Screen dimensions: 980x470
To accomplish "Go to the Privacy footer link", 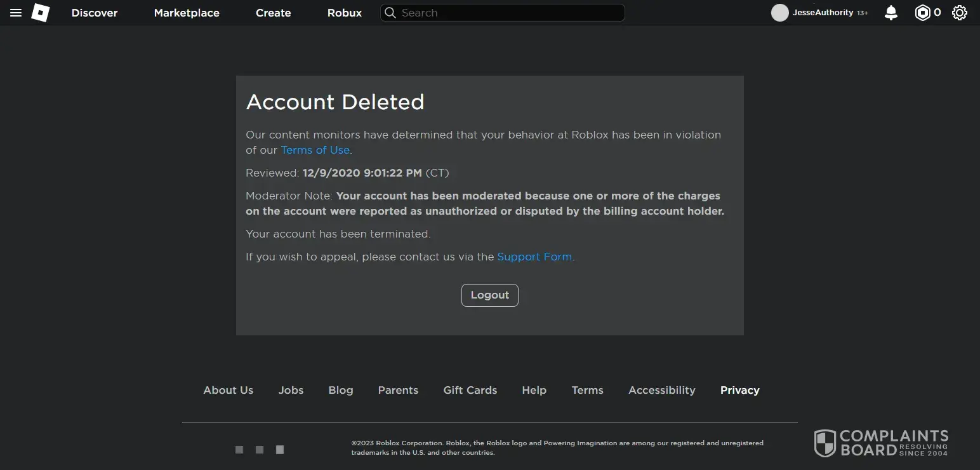I will click(x=739, y=391).
